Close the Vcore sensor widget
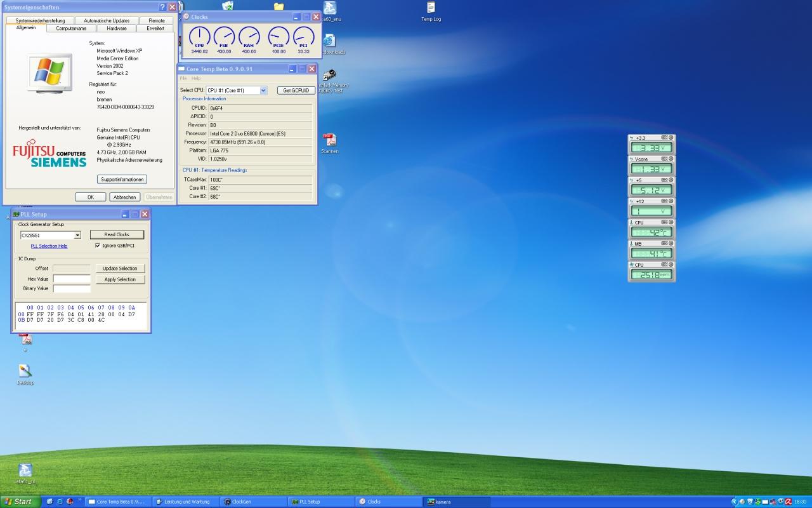 click(671, 159)
